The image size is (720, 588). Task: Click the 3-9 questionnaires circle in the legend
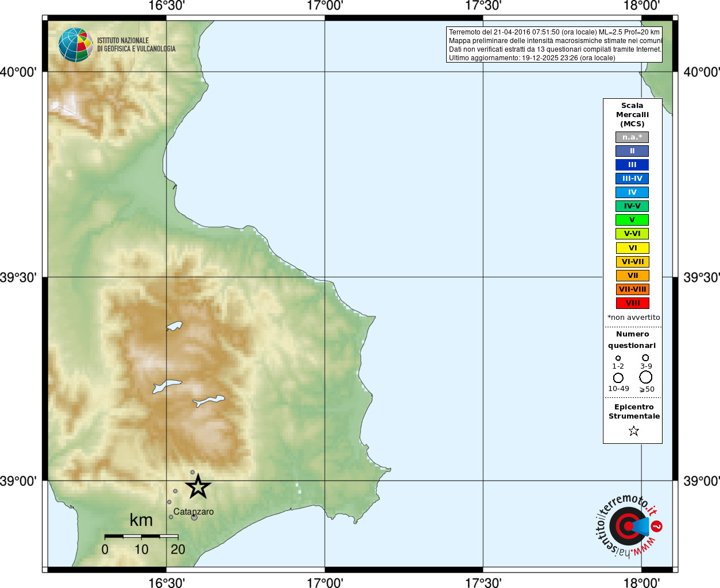646,357
